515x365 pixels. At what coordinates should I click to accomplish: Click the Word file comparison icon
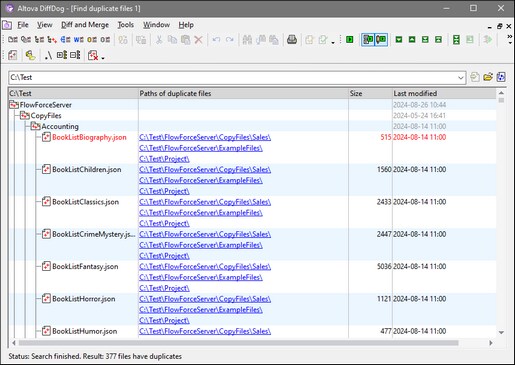[x=78, y=40]
